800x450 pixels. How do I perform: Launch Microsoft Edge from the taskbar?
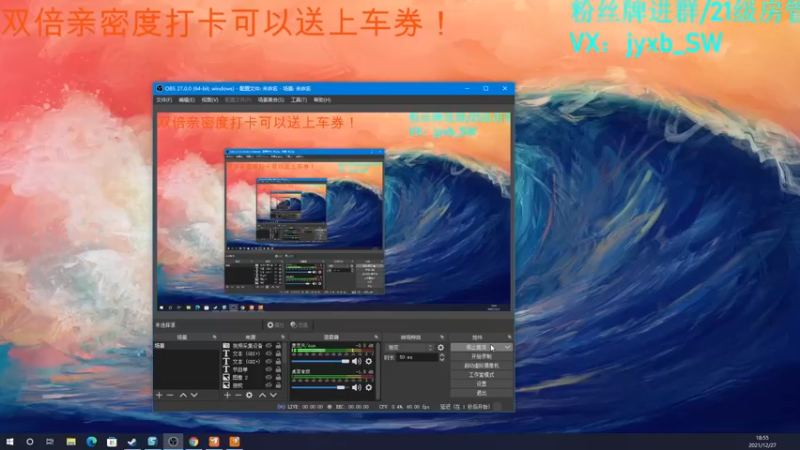point(91,441)
